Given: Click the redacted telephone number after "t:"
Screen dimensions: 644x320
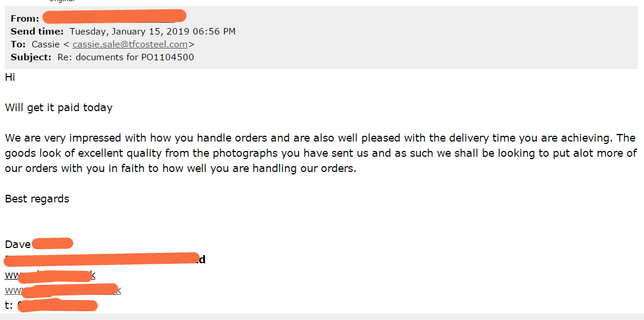Looking at the screenshot, I should (x=57, y=305).
